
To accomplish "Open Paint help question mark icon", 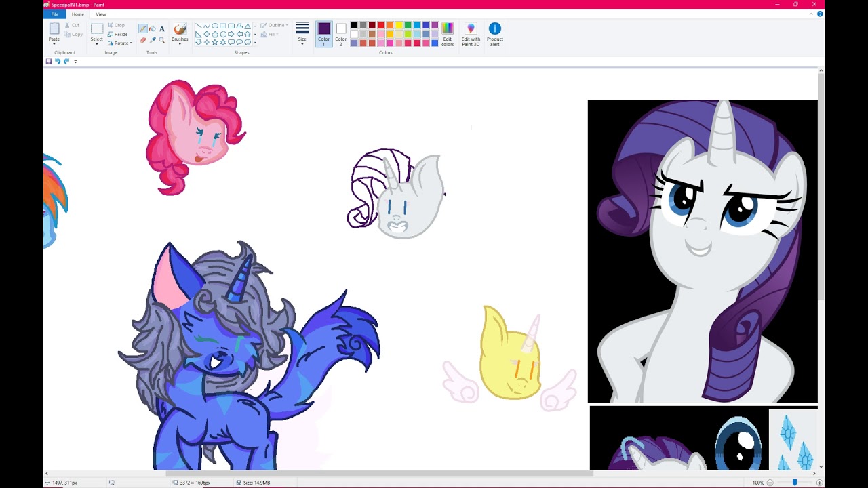I will [820, 14].
